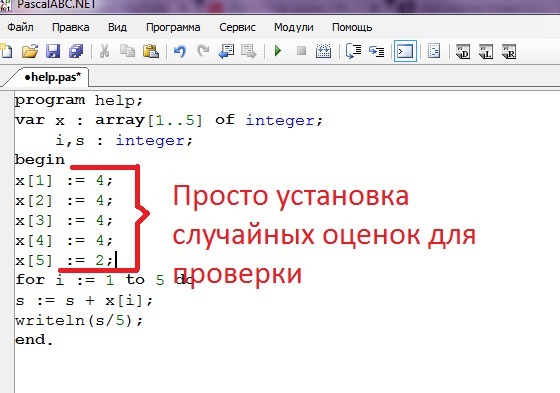Image resolution: width=560 pixels, height=393 pixels.
Task: Copy selection with the copy icon
Action: click(128, 51)
